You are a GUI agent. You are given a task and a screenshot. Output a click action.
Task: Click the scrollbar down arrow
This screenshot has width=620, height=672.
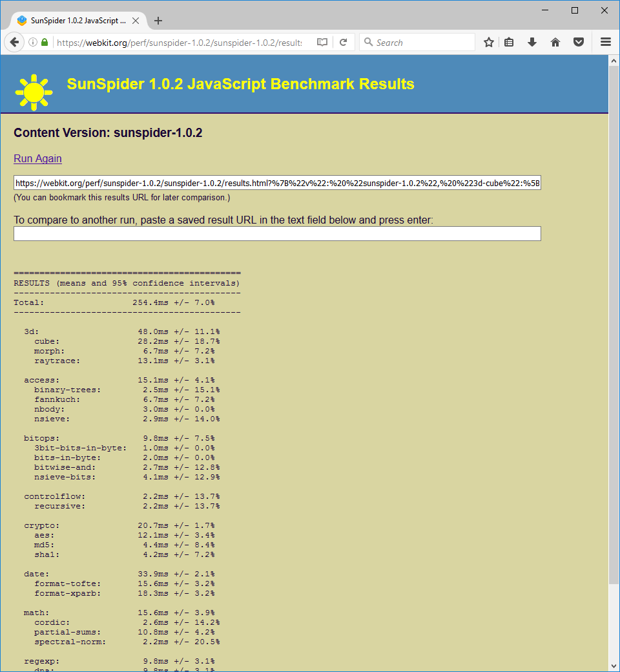[614, 666]
